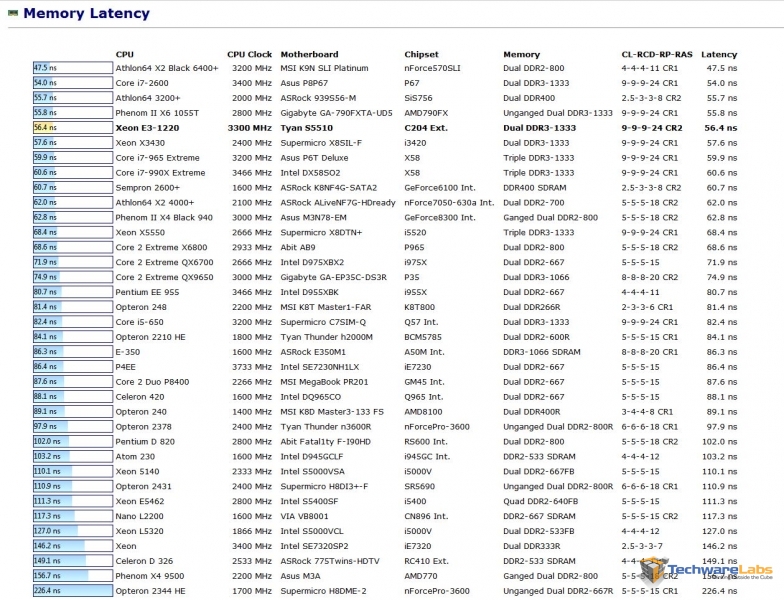Click the small icon beside Memory Latency title
The height and width of the screenshot is (600, 784).
click(x=13, y=14)
